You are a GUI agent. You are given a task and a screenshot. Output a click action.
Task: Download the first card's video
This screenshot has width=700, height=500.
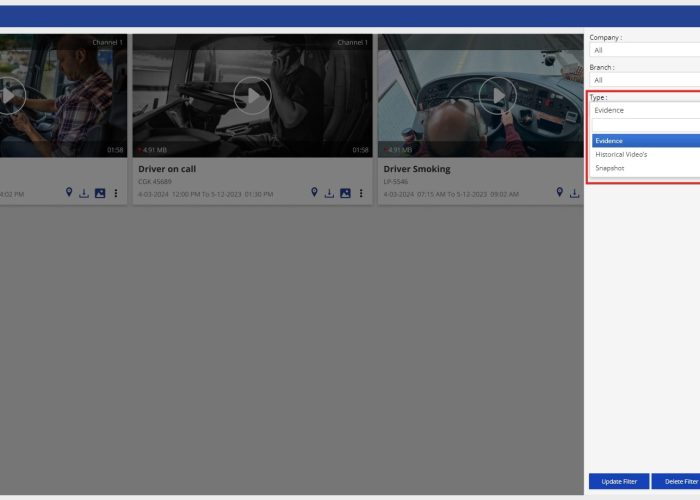(84, 193)
